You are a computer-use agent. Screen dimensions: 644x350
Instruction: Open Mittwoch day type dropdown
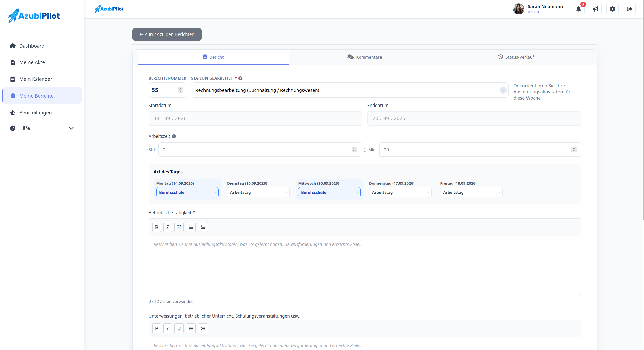pyautogui.click(x=329, y=192)
